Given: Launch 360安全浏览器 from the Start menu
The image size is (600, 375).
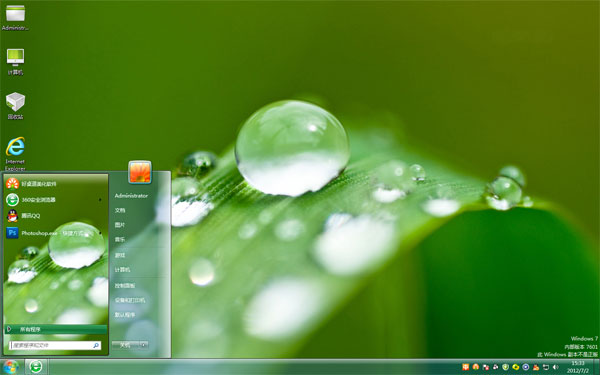Looking at the screenshot, I should click(x=55, y=199).
